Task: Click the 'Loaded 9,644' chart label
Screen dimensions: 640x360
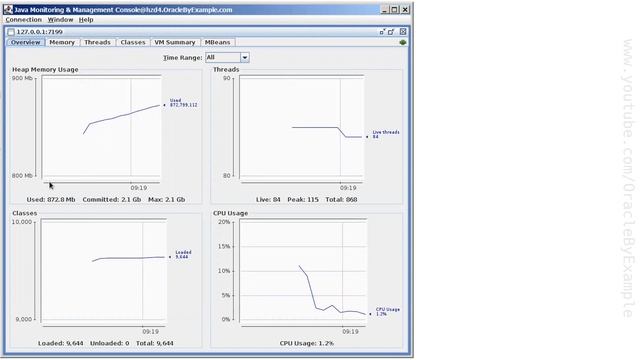Action: point(183,254)
